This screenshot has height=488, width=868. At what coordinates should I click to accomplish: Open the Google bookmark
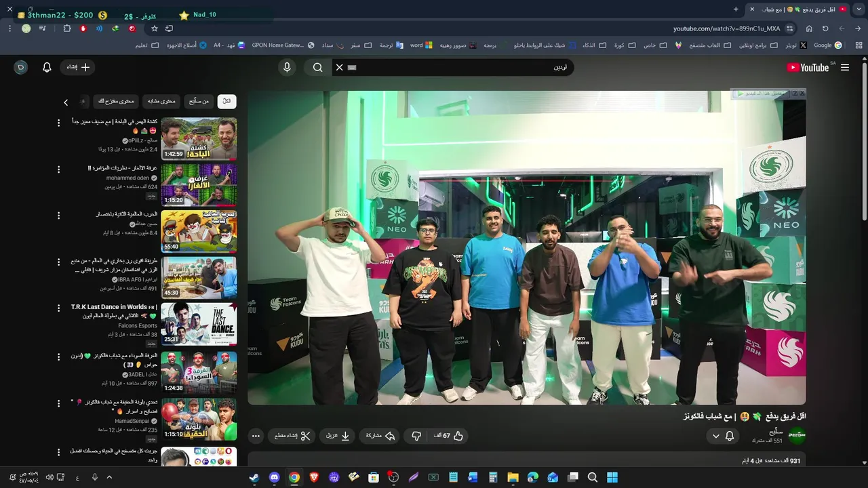(827, 45)
